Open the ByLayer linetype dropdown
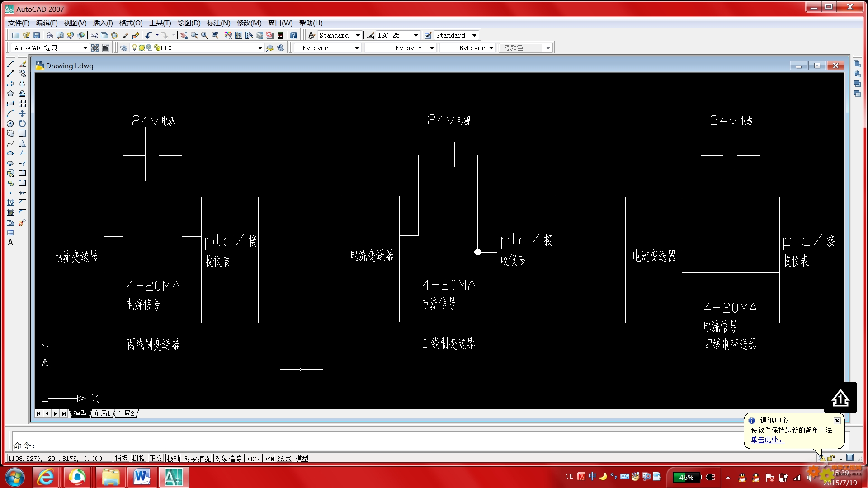Image resolution: width=868 pixels, height=488 pixels. 432,48
